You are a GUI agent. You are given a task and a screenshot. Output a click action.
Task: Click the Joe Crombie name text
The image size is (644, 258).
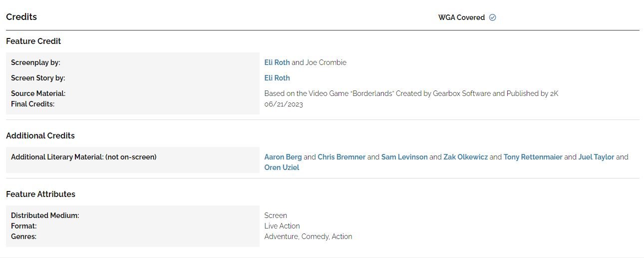326,62
